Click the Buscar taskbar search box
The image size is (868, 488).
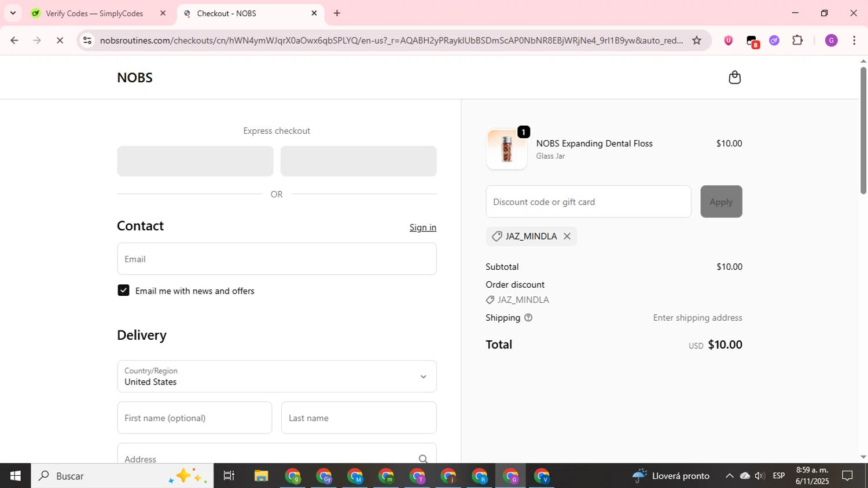[122, 476]
